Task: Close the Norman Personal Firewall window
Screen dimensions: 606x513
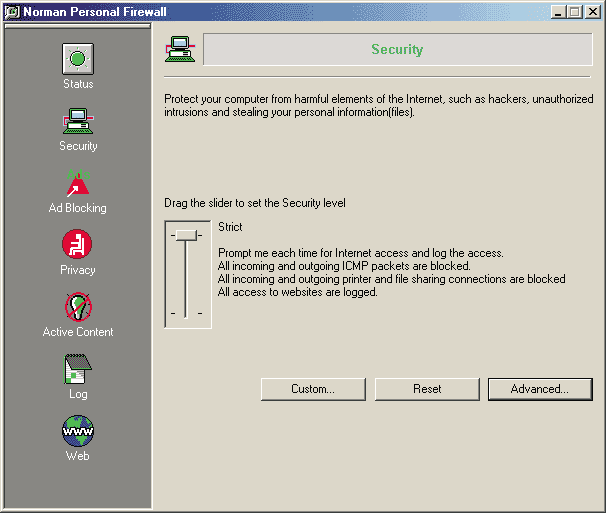Action: tap(592, 12)
